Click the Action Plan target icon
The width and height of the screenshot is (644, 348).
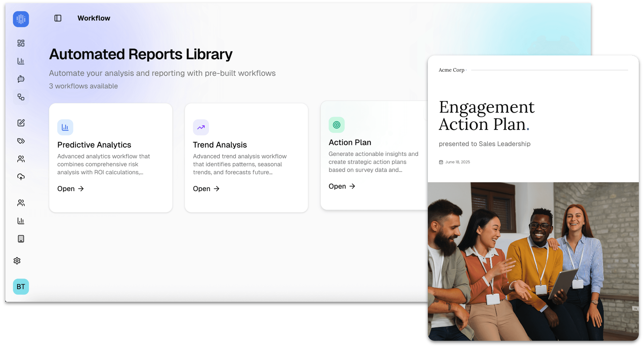click(336, 125)
